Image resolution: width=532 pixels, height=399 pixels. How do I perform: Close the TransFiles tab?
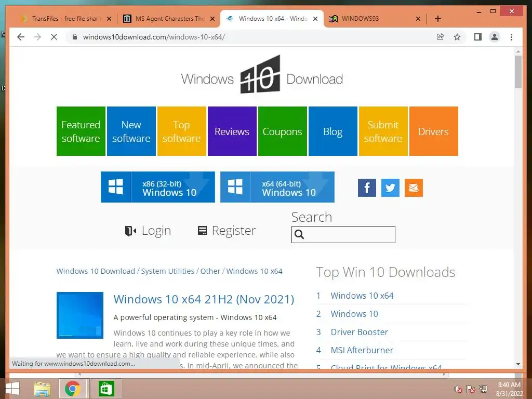109,19
